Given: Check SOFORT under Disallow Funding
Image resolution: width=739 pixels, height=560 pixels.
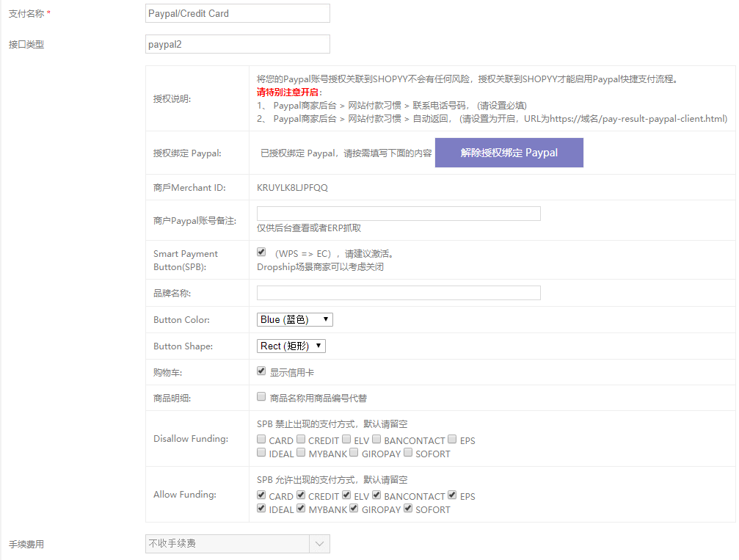Looking at the screenshot, I should point(407,453).
